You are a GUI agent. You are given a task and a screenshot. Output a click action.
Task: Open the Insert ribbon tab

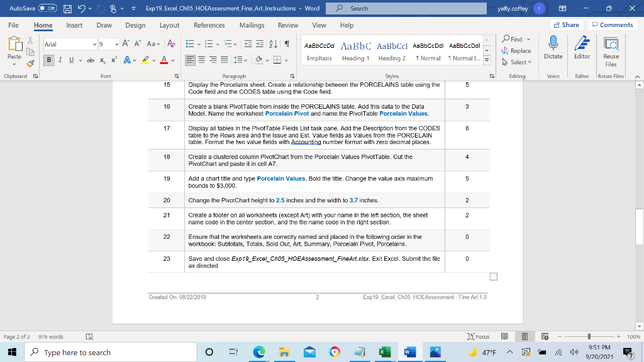coord(74,25)
